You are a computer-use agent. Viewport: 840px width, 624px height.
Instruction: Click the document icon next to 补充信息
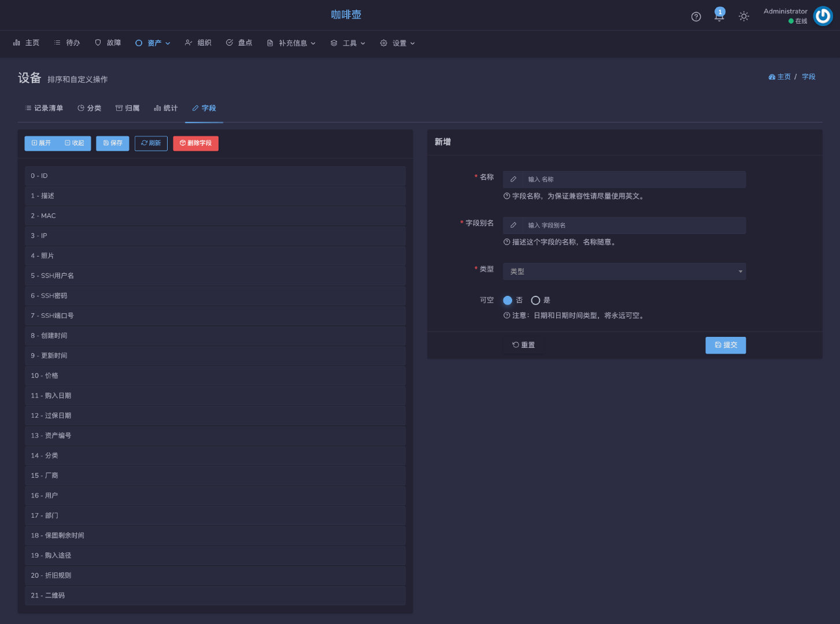(270, 43)
